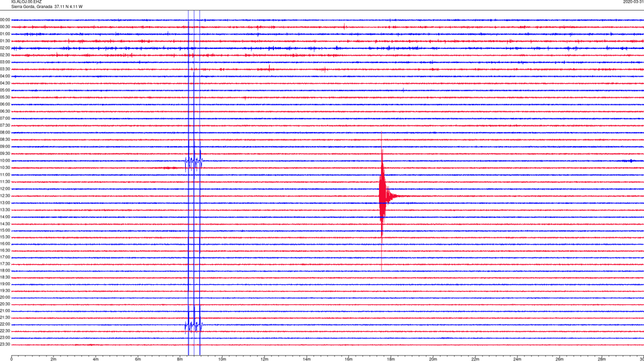Select the 01:00 trace time label
Screen dimensions: 644x362
[x=5, y=34]
